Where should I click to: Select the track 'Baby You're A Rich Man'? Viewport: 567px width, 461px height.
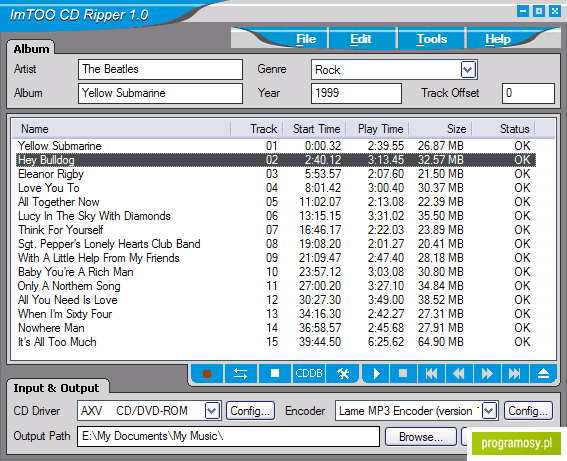(x=276, y=272)
